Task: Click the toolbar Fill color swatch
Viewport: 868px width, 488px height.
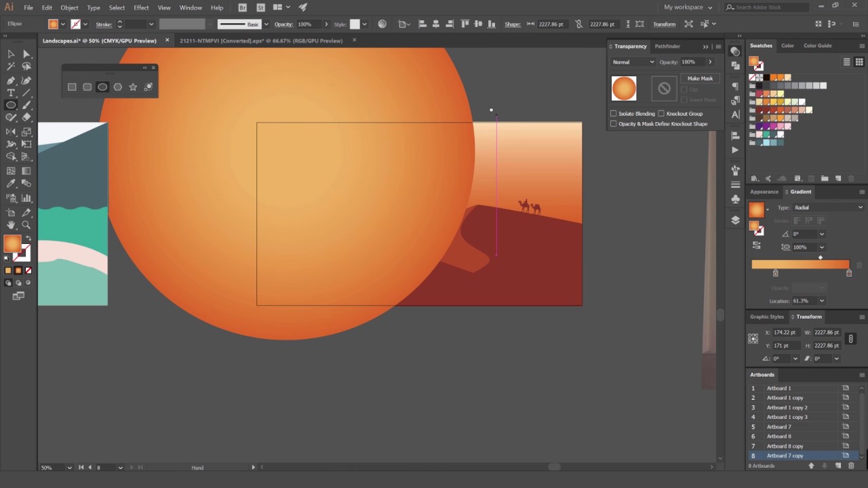Action: [x=12, y=244]
